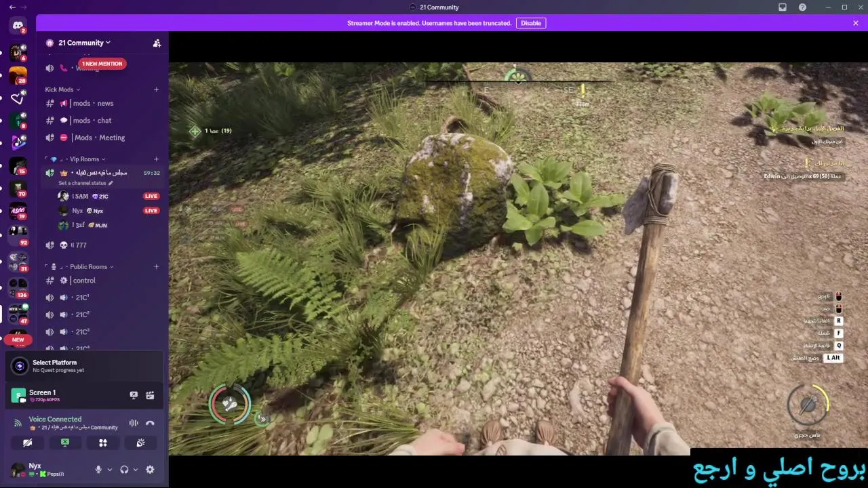Open noise suppression waveform icon
The width and height of the screenshot is (868, 488).
click(x=134, y=423)
